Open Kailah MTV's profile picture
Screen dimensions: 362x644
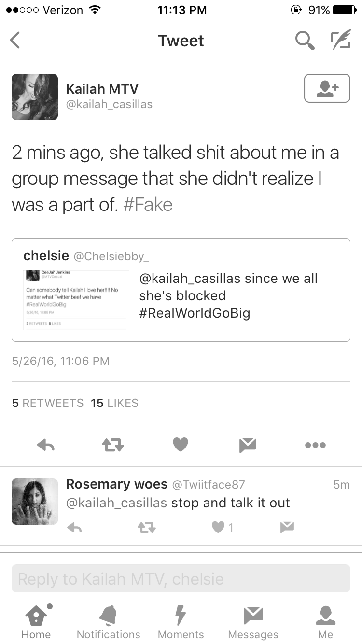(x=35, y=97)
